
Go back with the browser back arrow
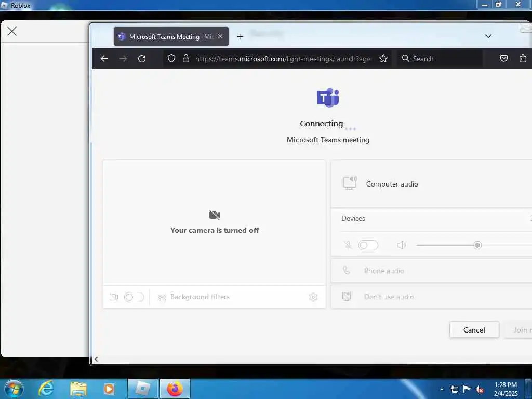104,59
